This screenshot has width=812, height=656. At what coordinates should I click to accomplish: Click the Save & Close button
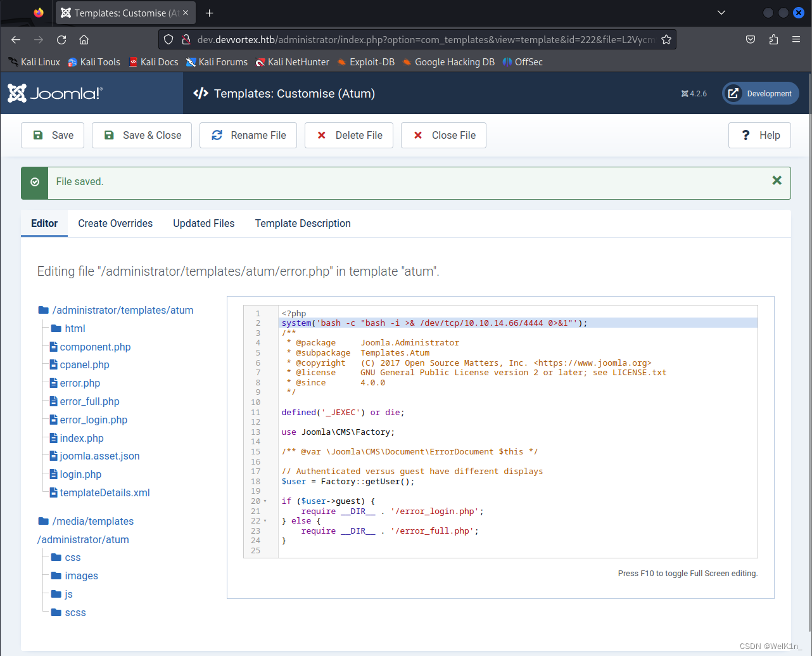(x=142, y=135)
